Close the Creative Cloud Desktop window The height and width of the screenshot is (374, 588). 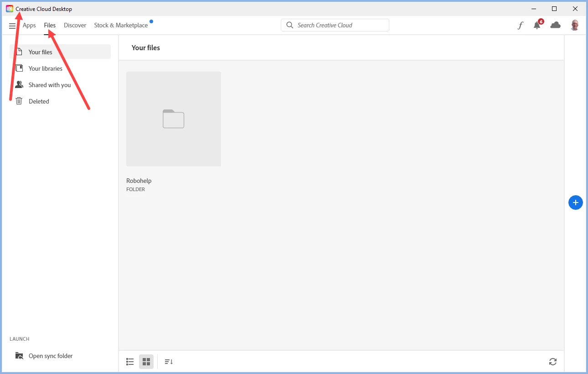pyautogui.click(x=575, y=9)
